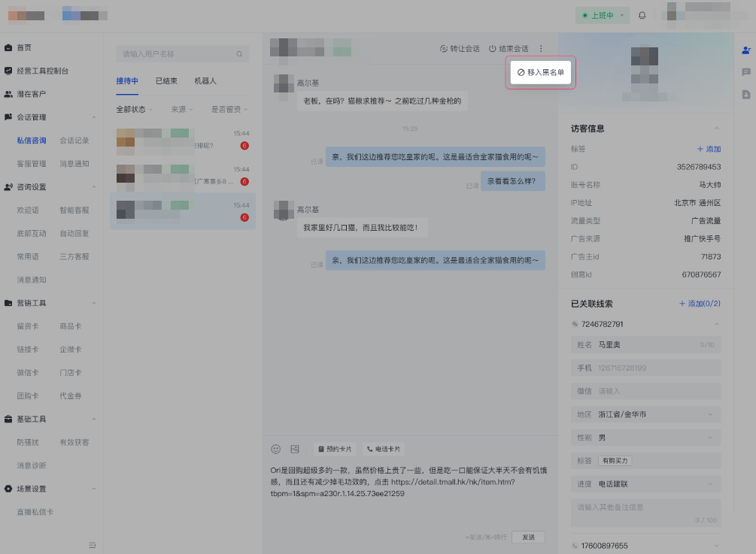Image resolution: width=756 pixels, height=554 pixels.
Task: Switch to the 已结束 conversations tab
Action: click(x=168, y=80)
